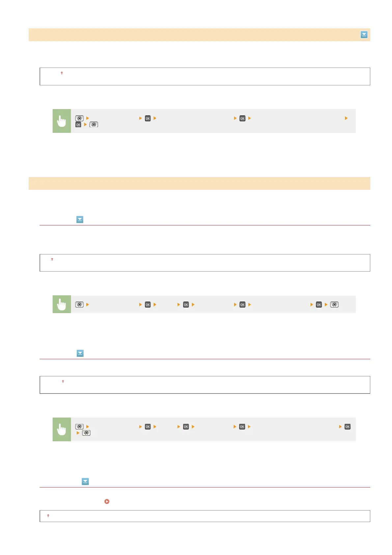Screen dimensions: 392x555
Task: Click the blue arrow above the second red divider
Action: click(80, 353)
